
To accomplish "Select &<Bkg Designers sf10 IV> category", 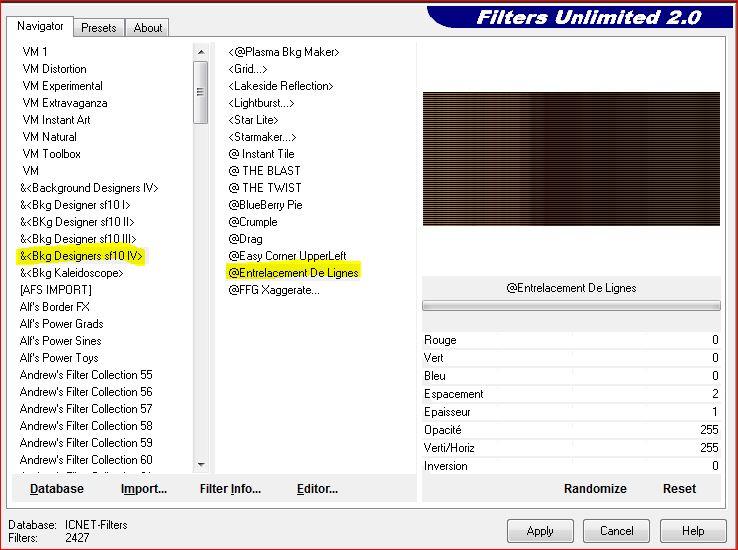I will tap(81, 256).
